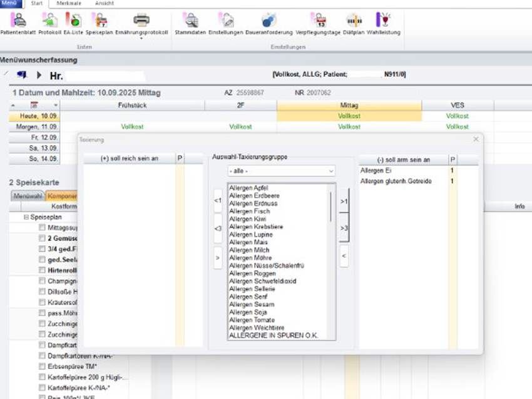532x399 pixels.
Task: Collapse the Speiseplan tree node
Action: tap(26, 217)
